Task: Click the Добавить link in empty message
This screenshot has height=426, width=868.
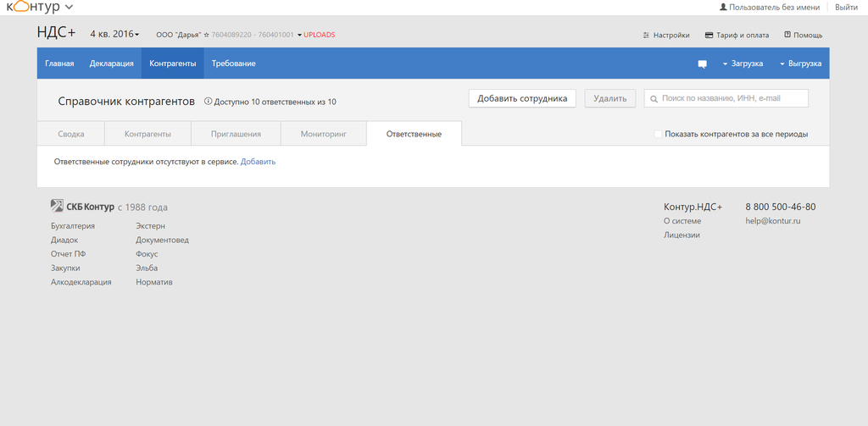Action: pyautogui.click(x=258, y=161)
